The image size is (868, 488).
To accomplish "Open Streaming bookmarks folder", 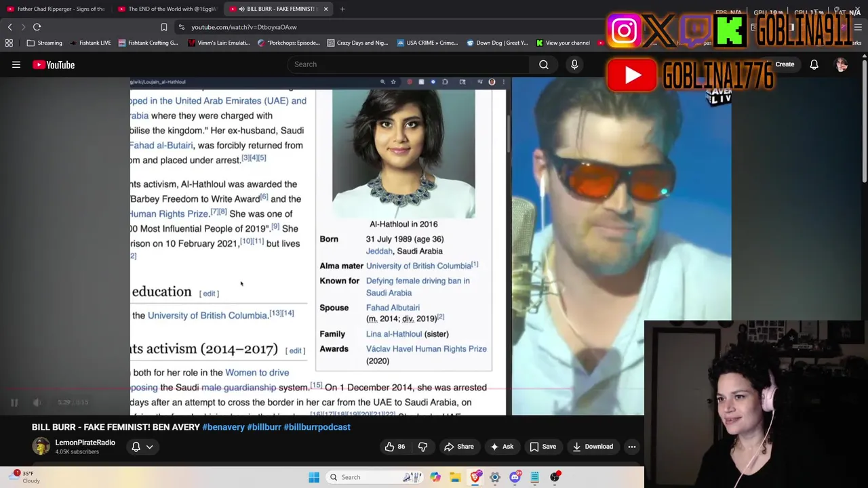I will 44,43.
